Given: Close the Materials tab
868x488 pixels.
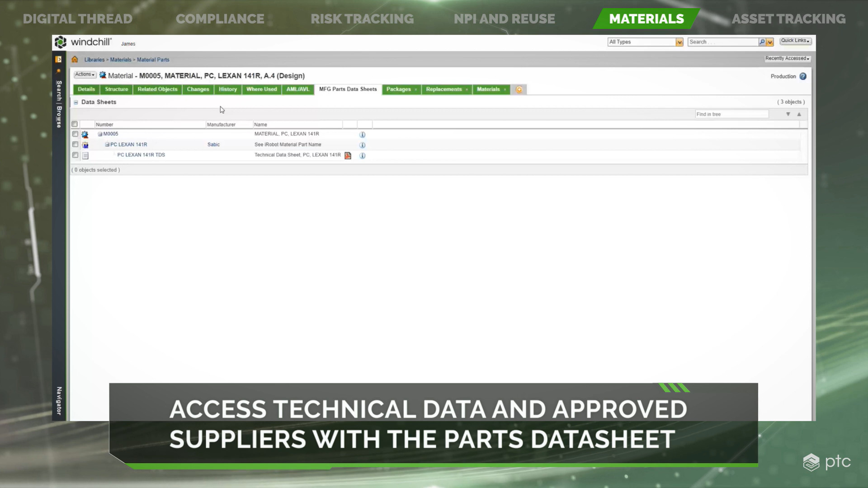Looking at the screenshot, I should [505, 89].
